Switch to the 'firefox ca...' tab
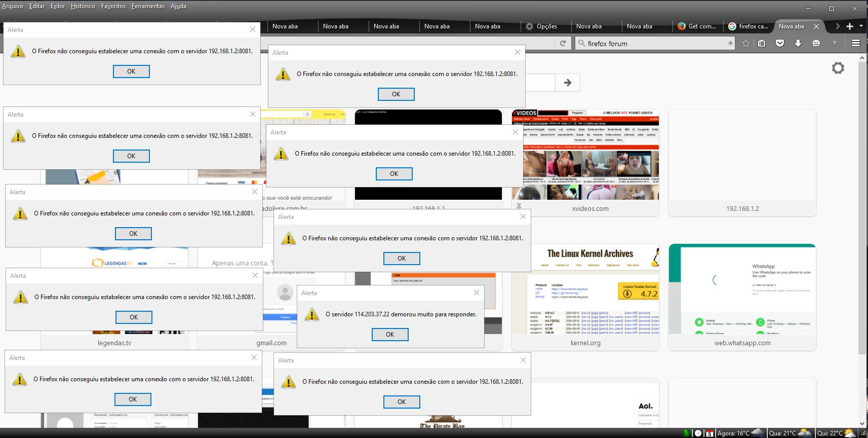This screenshot has height=438, width=868. pos(748,26)
